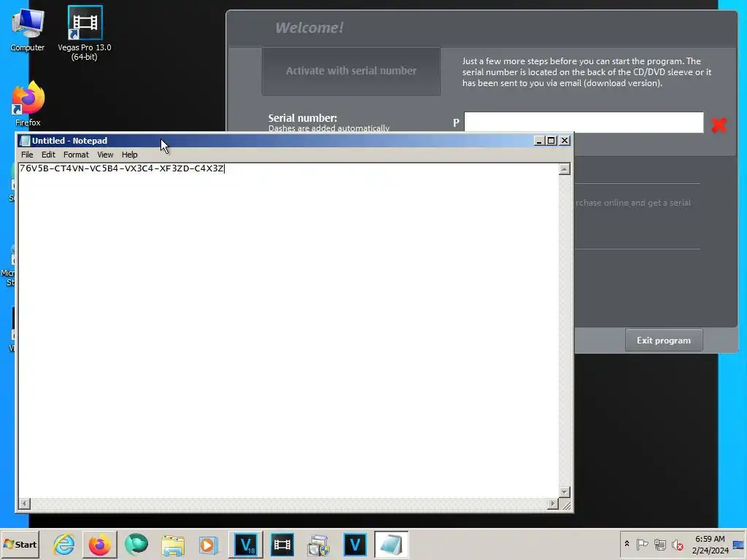Click the Notepad scroll up arrow
Image resolution: width=747 pixels, height=560 pixels.
coord(565,169)
